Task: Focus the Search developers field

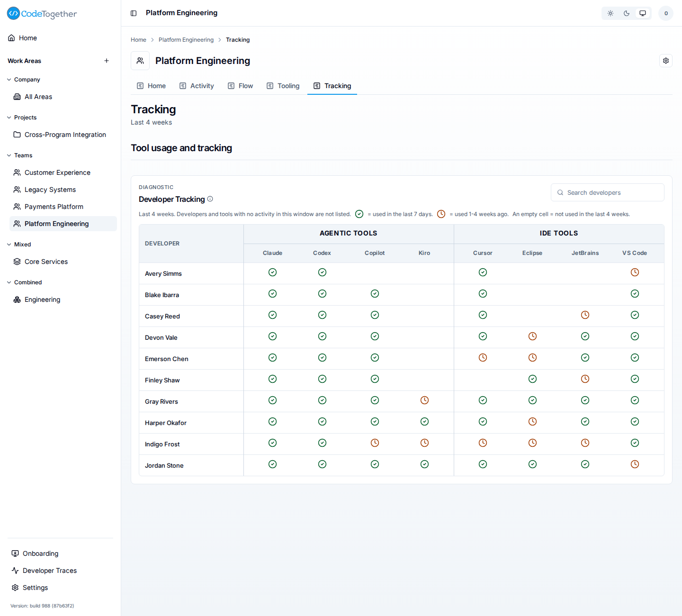Action: tap(608, 192)
